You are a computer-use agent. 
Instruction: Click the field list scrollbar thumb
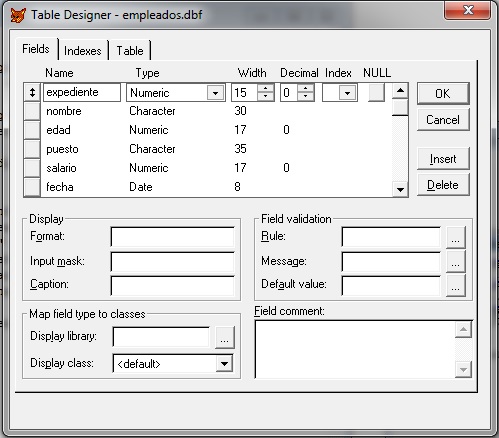pos(400,107)
